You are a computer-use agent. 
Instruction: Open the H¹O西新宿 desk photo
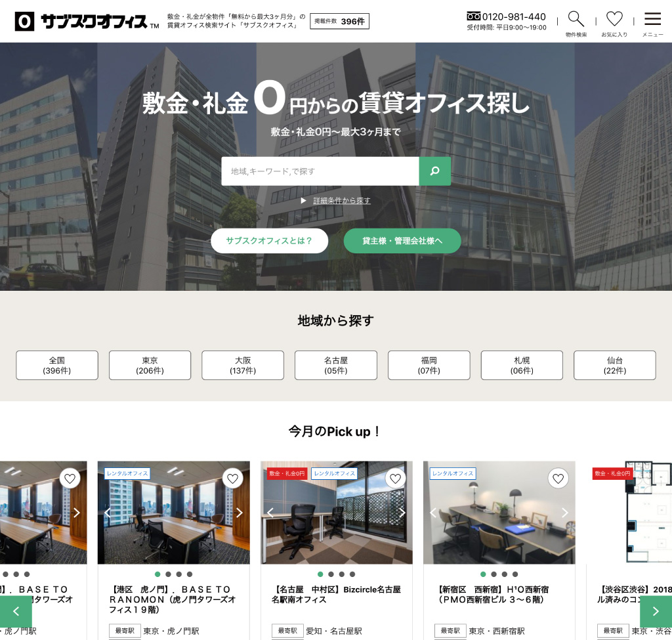click(x=499, y=513)
